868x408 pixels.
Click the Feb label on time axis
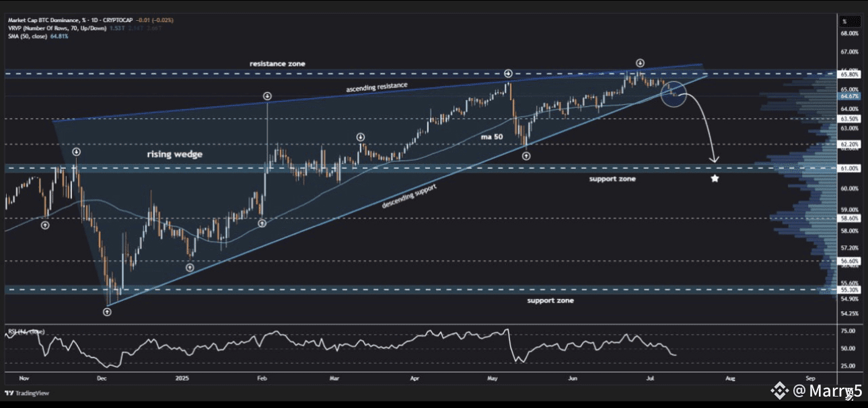[x=264, y=378]
